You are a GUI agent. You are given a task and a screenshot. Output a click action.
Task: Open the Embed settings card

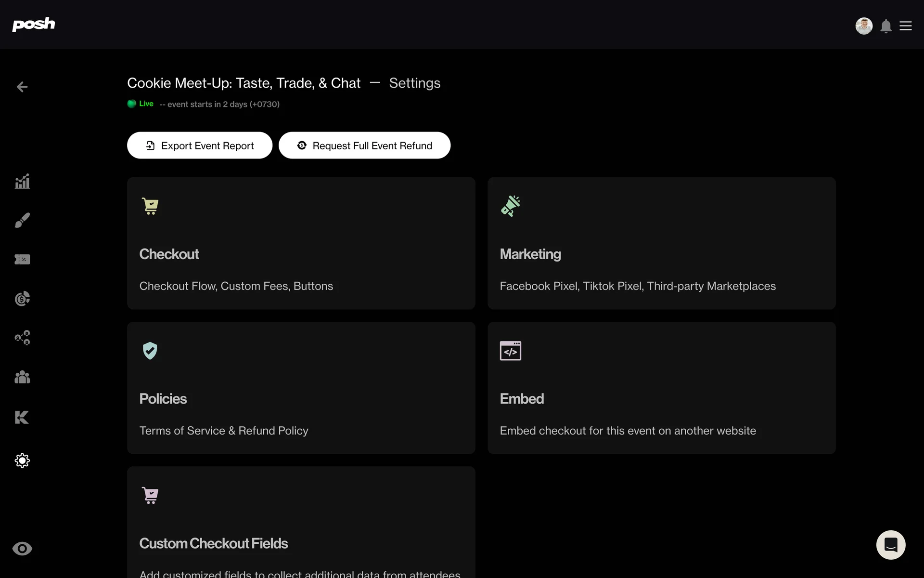661,388
